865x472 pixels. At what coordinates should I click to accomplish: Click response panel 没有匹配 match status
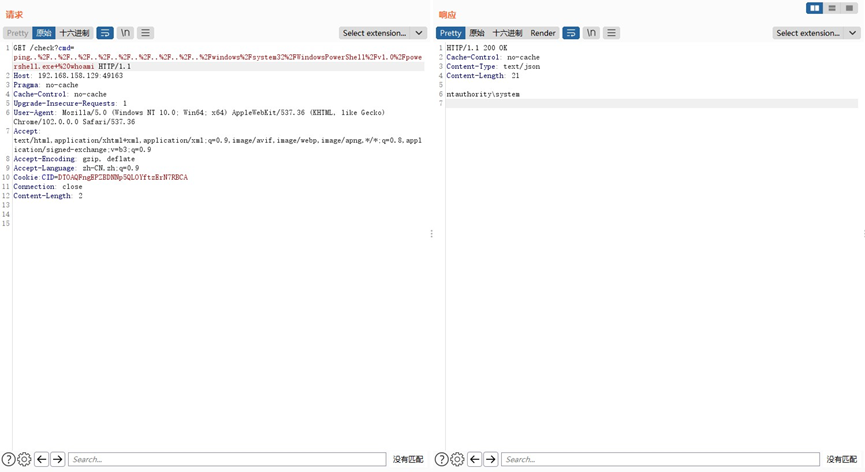(x=841, y=459)
